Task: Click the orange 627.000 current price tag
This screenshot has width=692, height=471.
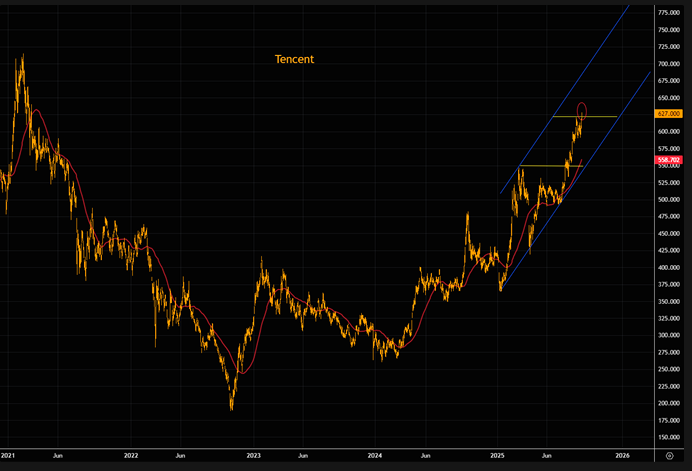Action: (x=669, y=114)
